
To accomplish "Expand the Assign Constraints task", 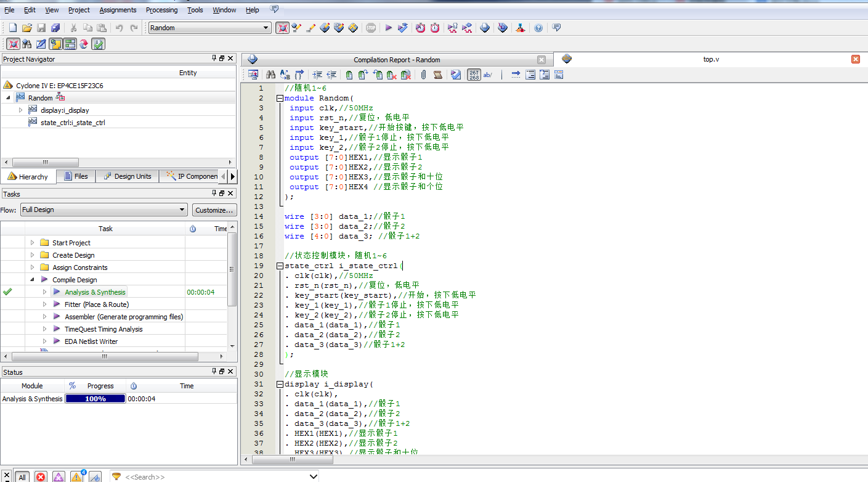I will pyautogui.click(x=33, y=268).
